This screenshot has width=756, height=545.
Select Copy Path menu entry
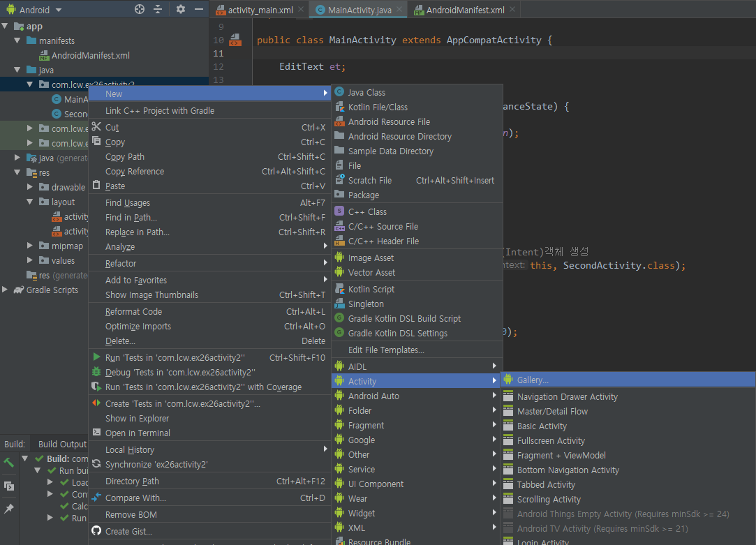tap(209, 156)
